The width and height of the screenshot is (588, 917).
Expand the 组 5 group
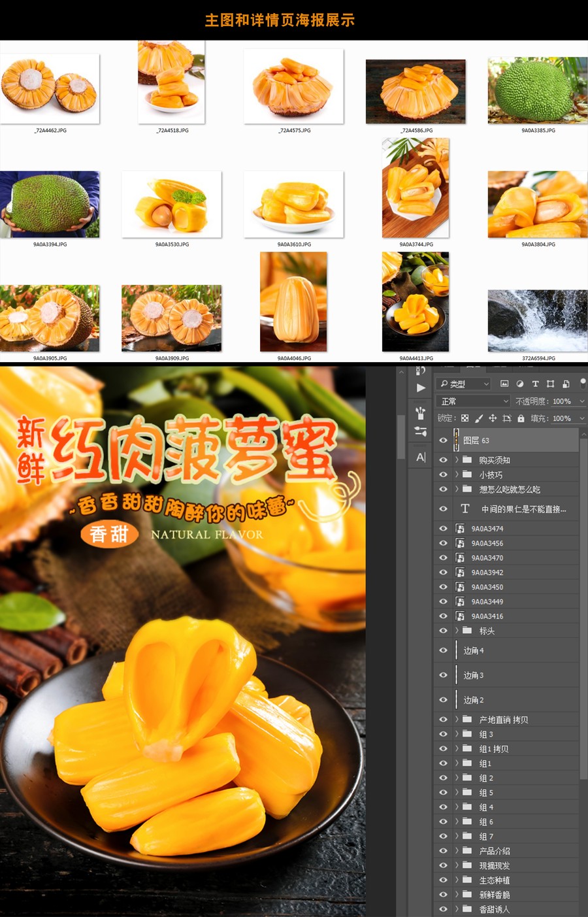(x=457, y=792)
